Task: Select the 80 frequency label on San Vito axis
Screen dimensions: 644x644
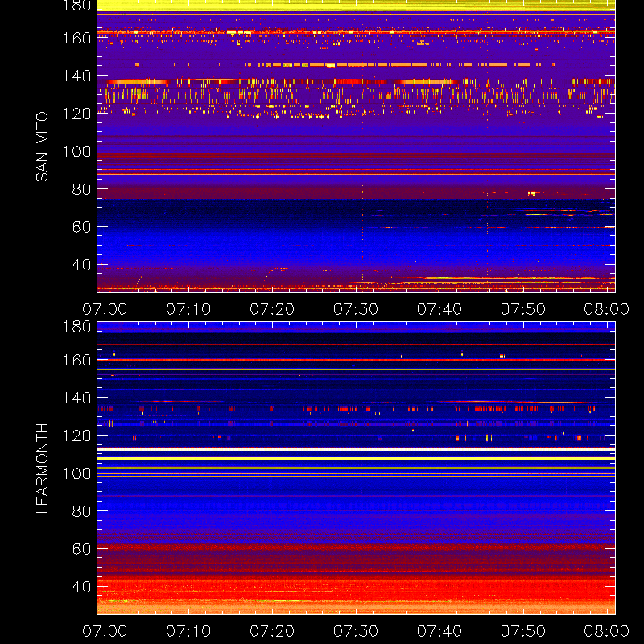Action: point(82,189)
